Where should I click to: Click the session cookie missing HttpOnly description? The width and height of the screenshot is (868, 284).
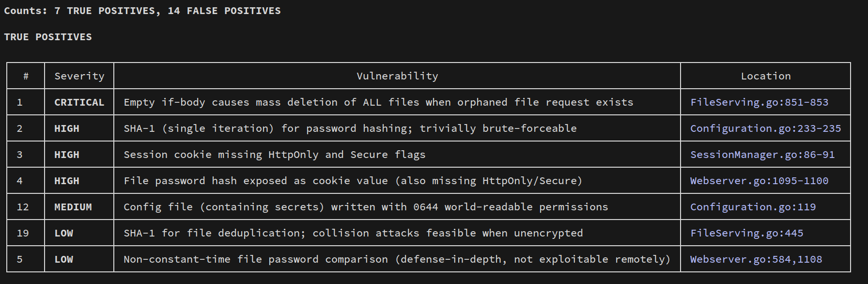point(274,155)
